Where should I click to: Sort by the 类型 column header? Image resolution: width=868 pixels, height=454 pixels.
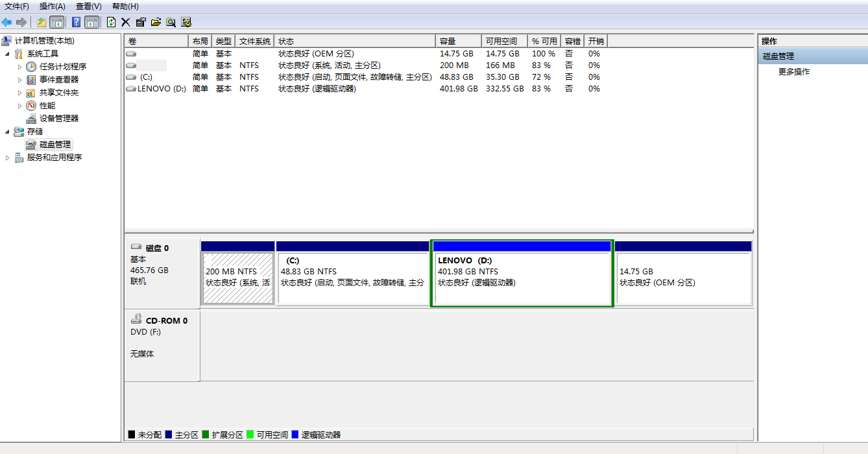pyautogui.click(x=224, y=41)
